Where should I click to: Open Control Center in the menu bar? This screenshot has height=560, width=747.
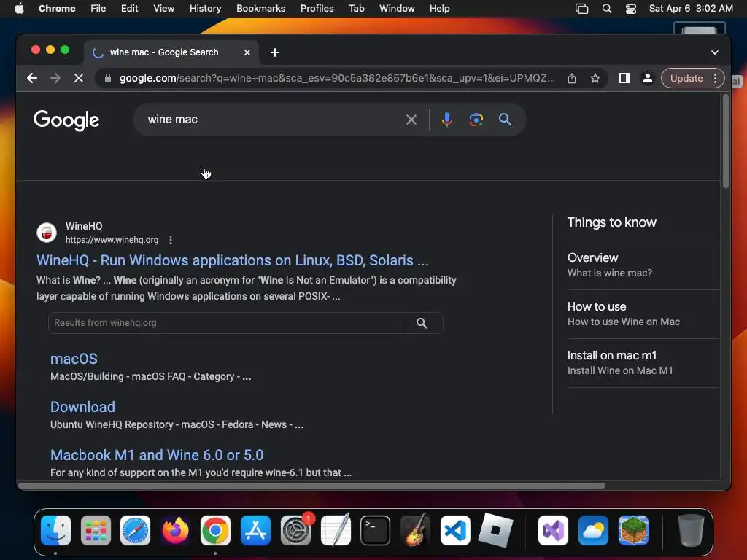631,9
